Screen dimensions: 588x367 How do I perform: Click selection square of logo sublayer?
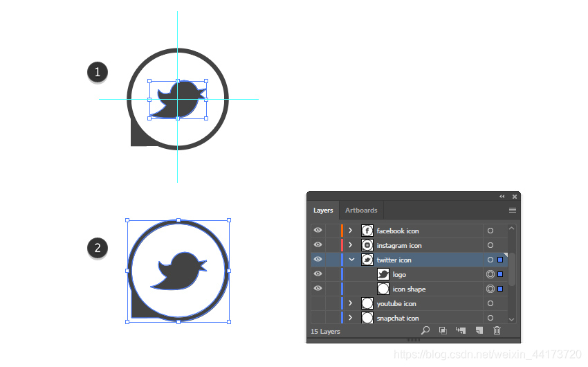coord(500,274)
